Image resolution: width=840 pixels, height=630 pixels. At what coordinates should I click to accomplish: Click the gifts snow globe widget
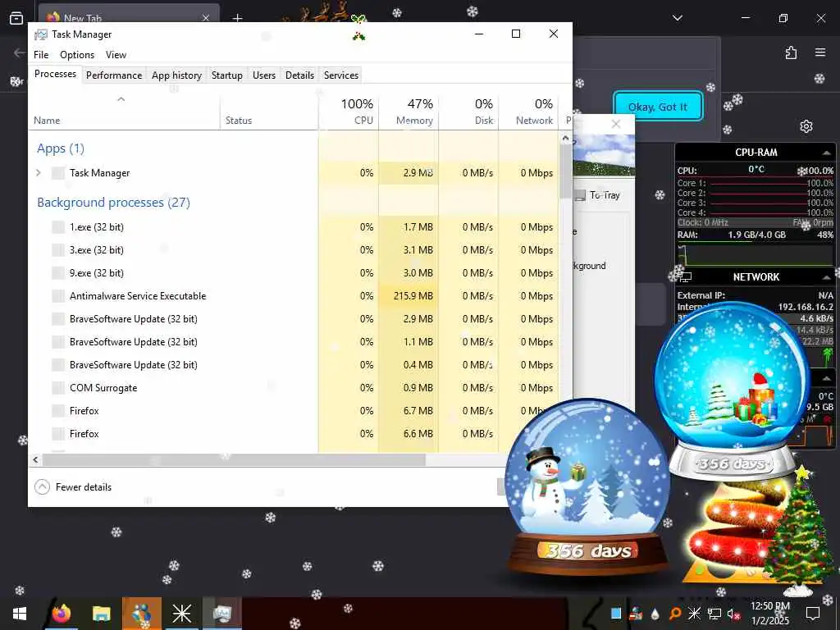732,391
